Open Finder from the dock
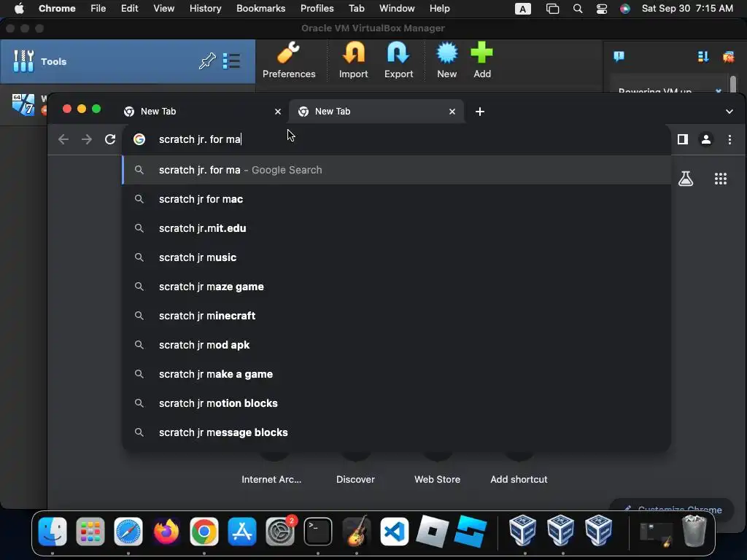Screen dimensions: 747x560 53,531
